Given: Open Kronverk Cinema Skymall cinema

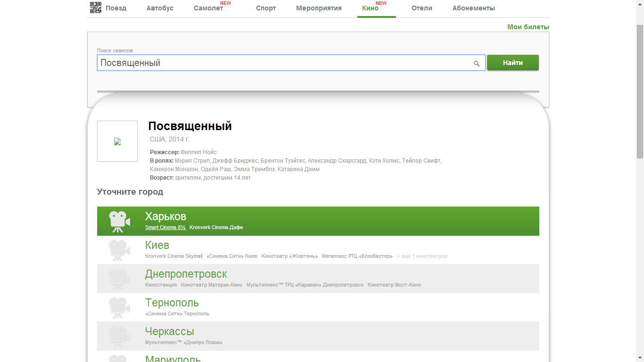Looking at the screenshot, I should 174,256.
